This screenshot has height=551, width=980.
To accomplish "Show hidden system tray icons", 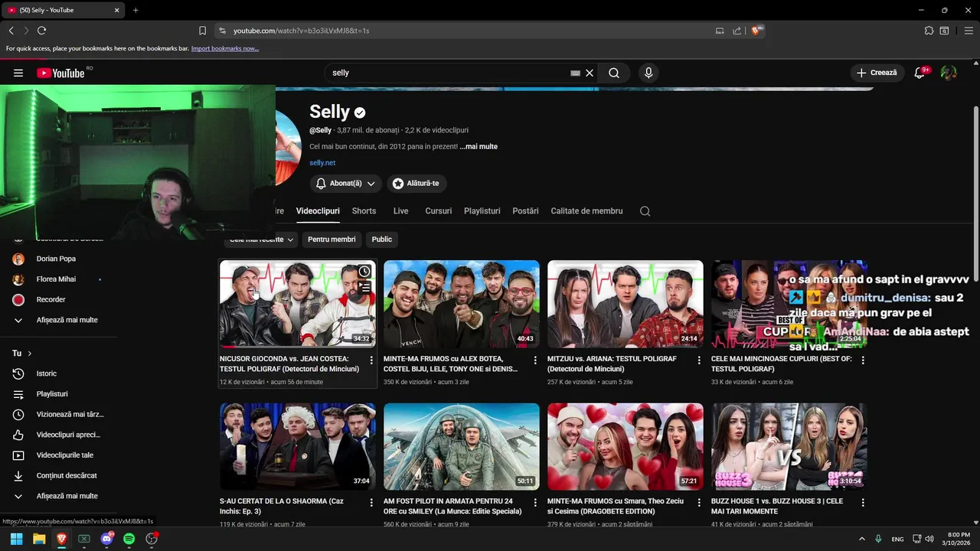I will 862,539.
